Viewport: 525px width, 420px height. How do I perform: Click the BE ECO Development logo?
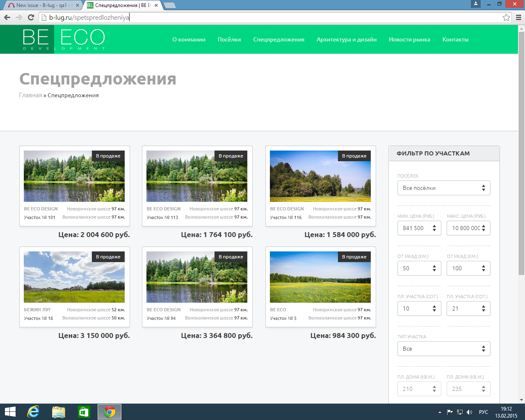[64, 39]
